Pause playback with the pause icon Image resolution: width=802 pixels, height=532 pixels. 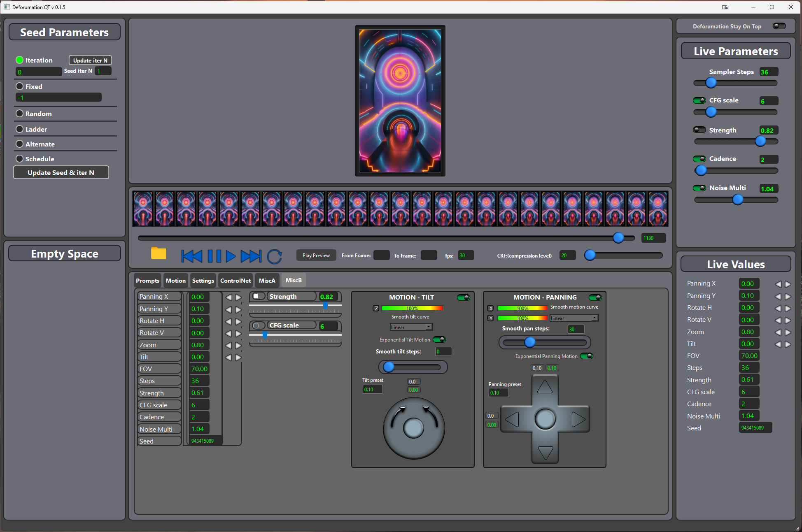click(214, 256)
